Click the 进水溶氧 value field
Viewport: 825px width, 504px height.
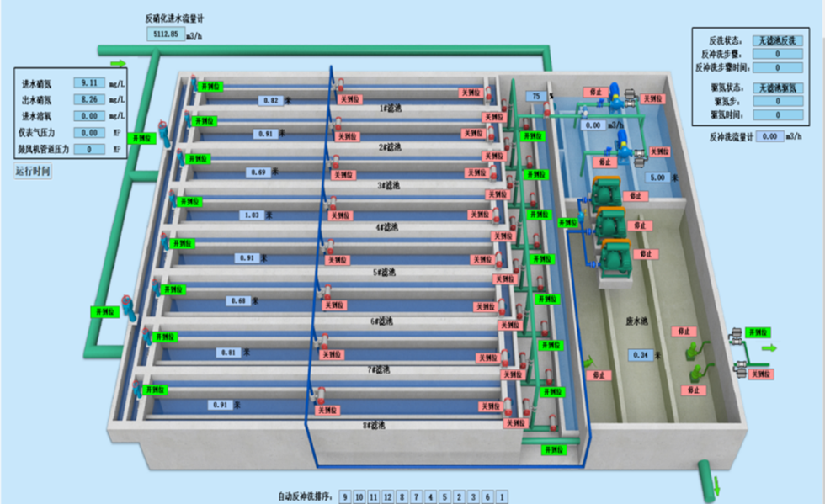(x=89, y=116)
